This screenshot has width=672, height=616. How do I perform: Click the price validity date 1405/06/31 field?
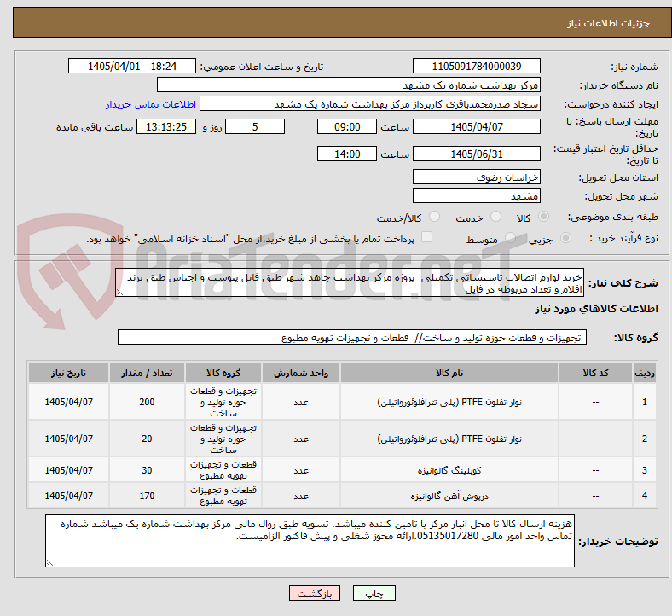click(476, 154)
